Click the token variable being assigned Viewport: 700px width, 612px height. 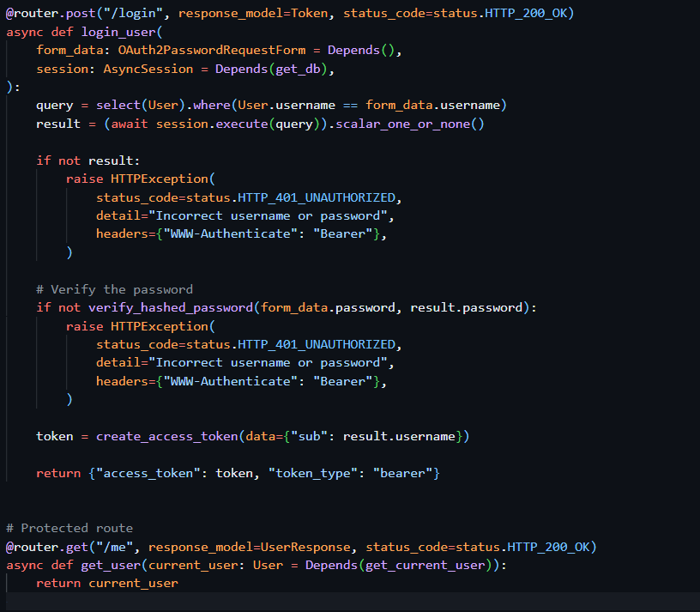54,436
